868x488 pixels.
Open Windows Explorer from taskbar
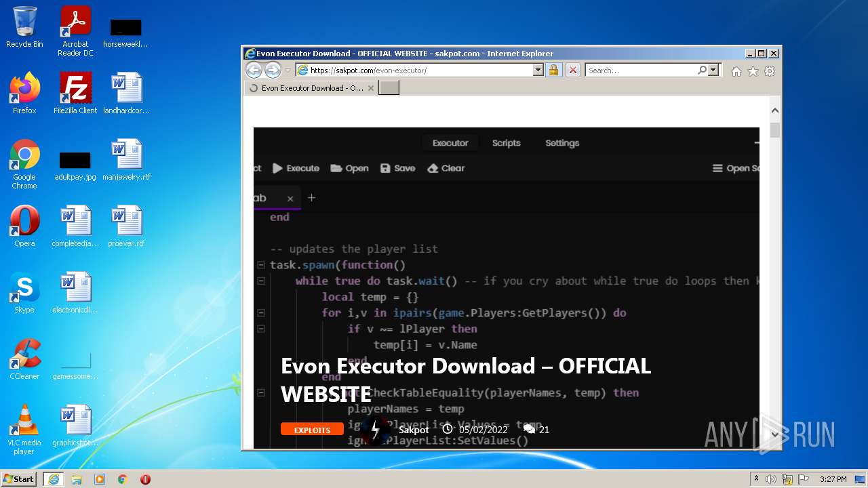pyautogui.click(x=77, y=479)
